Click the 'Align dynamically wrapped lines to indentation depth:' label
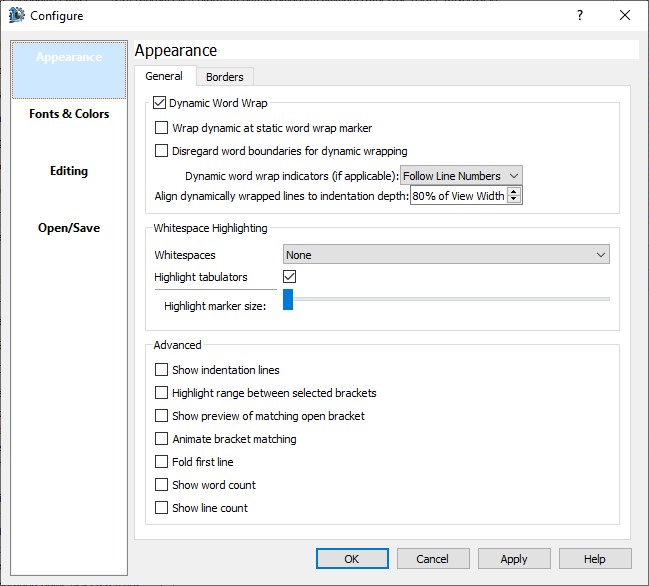Viewport: 649px width, 586px height. pyautogui.click(x=282, y=196)
